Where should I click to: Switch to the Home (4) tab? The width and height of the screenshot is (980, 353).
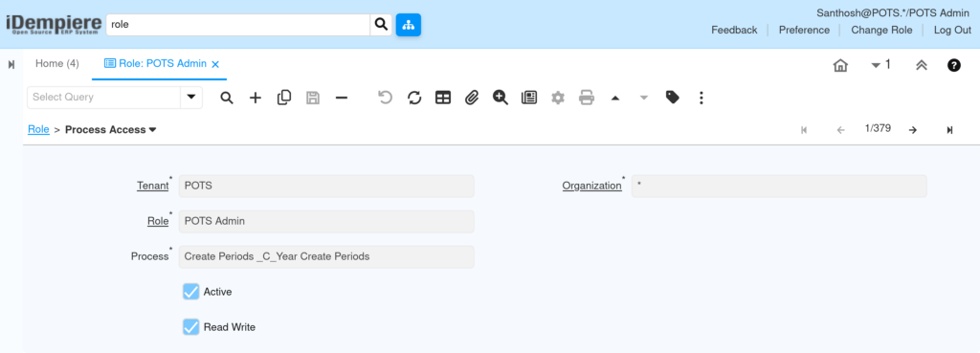[x=56, y=64]
